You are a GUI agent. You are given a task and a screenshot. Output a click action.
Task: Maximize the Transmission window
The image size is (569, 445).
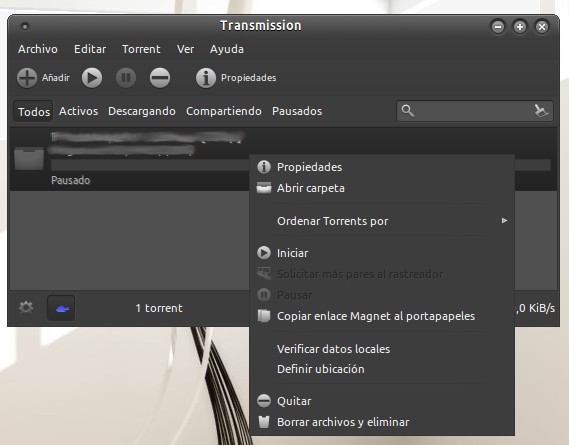coord(520,26)
